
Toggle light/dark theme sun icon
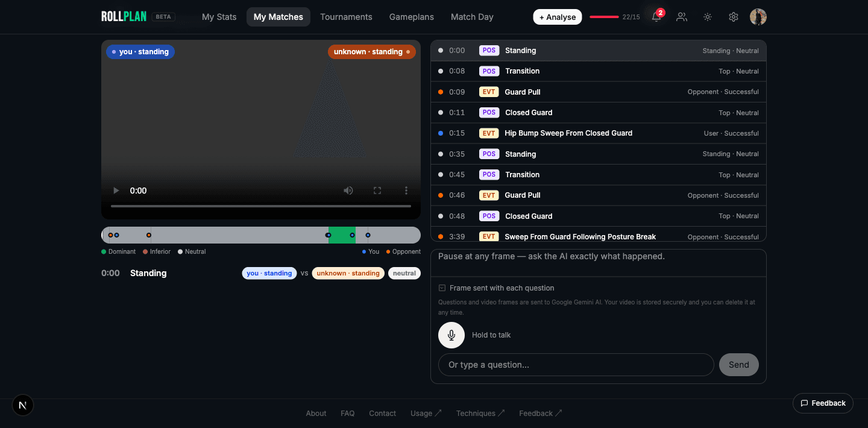pyautogui.click(x=708, y=17)
